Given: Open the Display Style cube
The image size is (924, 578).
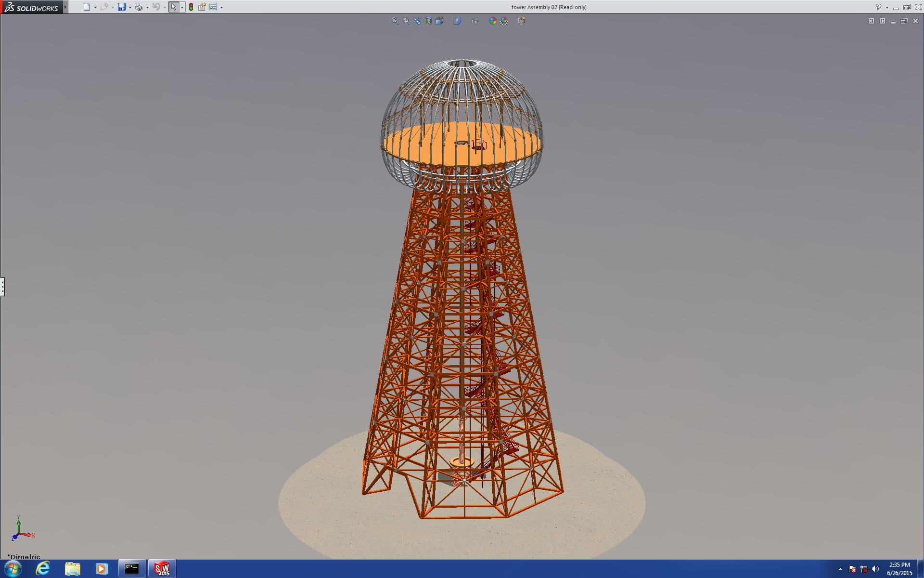Looking at the screenshot, I should click(x=457, y=21).
